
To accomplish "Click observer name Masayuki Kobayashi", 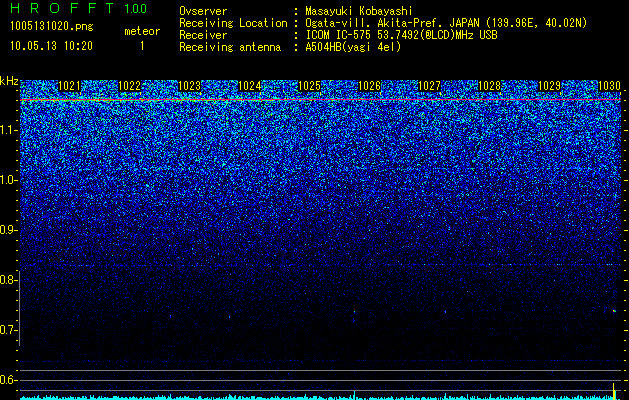I will tap(359, 11).
